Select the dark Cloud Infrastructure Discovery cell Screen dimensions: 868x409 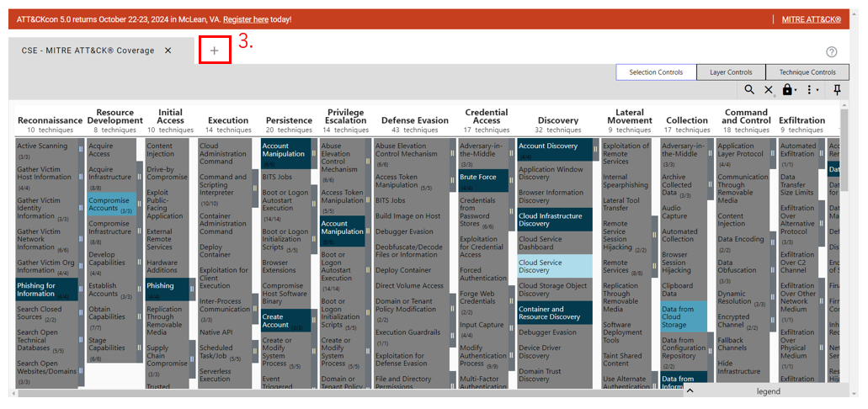point(555,220)
